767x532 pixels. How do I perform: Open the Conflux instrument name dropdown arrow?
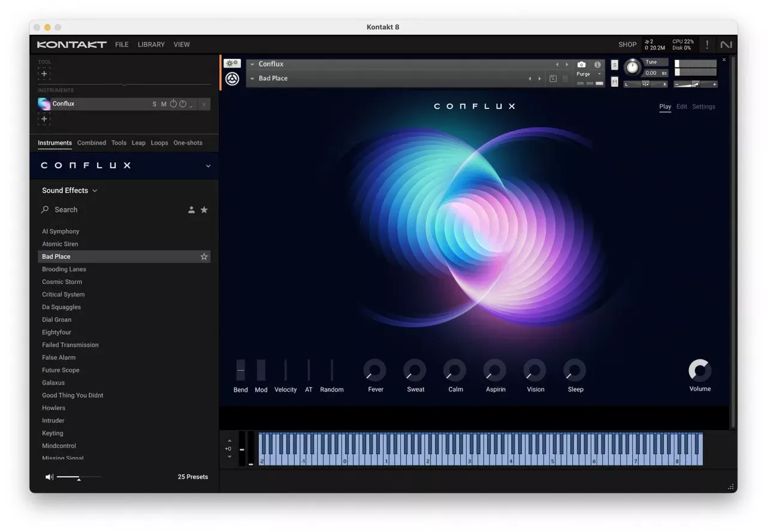pyautogui.click(x=252, y=64)
